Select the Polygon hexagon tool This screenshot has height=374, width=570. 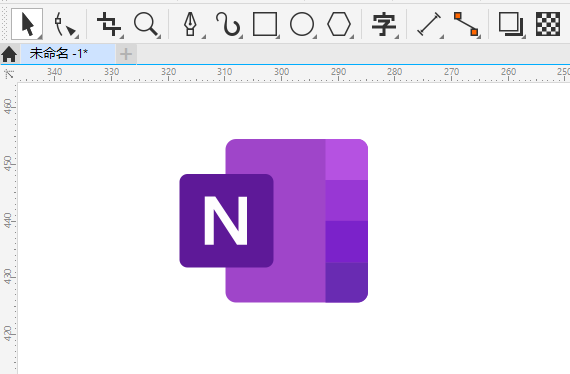pos(339,24)
